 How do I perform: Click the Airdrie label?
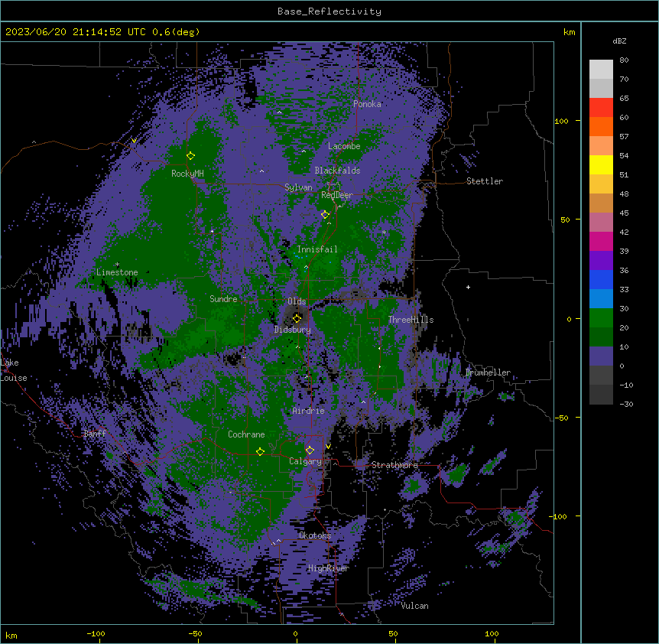308,411
